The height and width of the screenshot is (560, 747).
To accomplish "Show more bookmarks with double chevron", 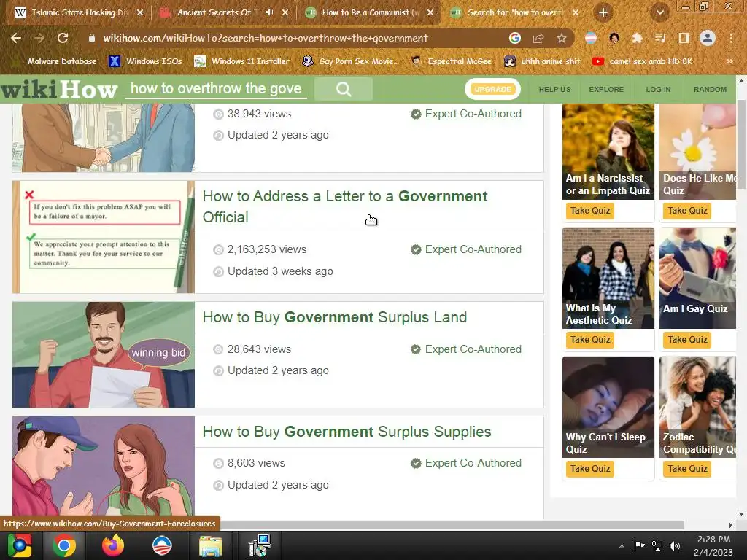I will pyautogui.click(x=729, y=61).
